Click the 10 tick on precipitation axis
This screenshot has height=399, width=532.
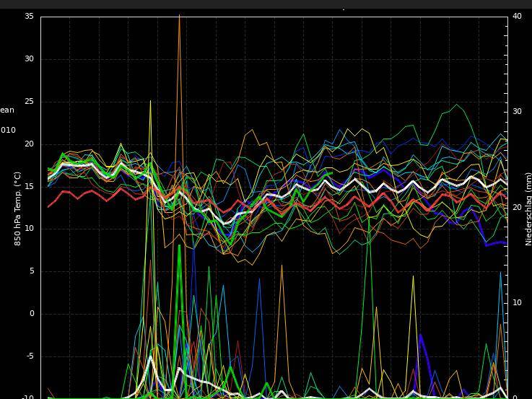point(517,302)
